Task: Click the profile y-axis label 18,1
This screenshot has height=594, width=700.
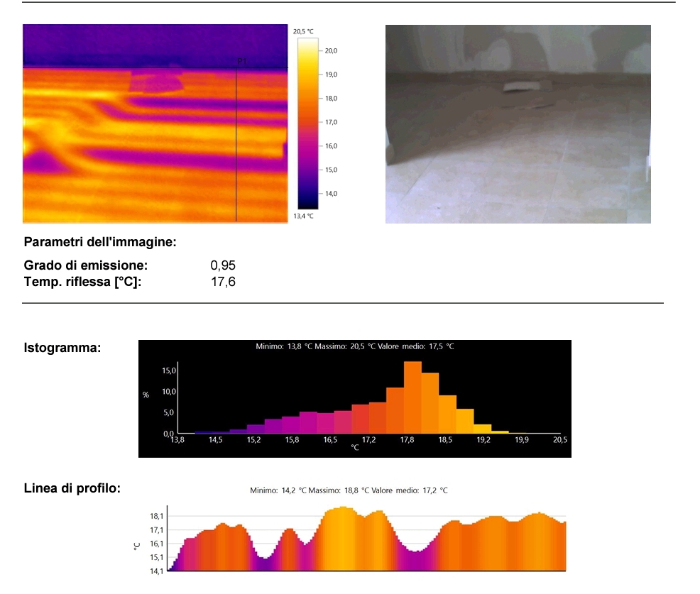Action: 157,517
